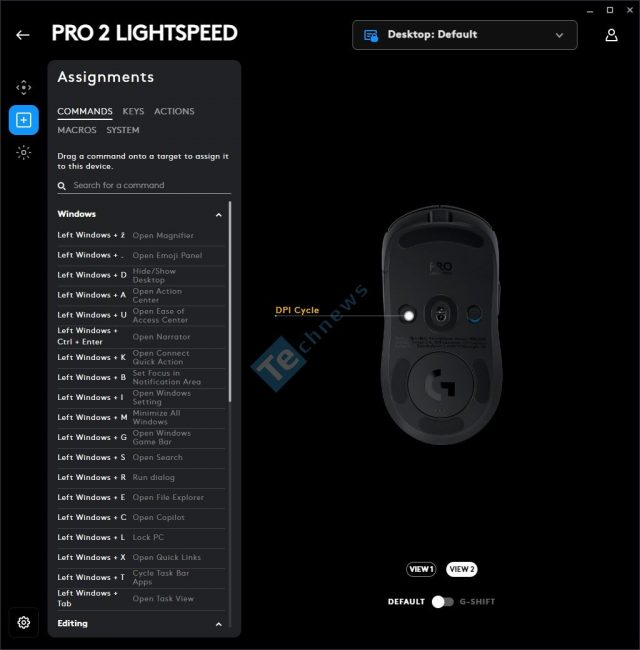640x650 pixels.
Task: Open the lighting settings sidebar icon
Action: coord(24,153)
